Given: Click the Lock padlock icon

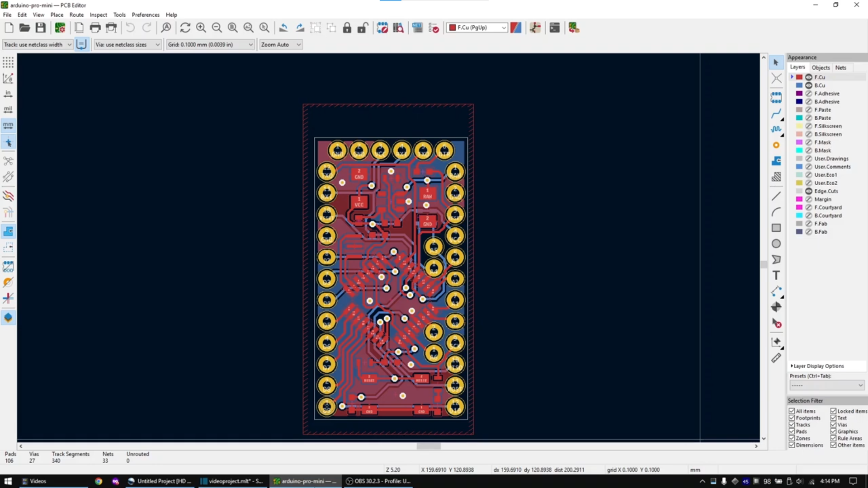Looking at the screenshot, I should pos(347,28).
